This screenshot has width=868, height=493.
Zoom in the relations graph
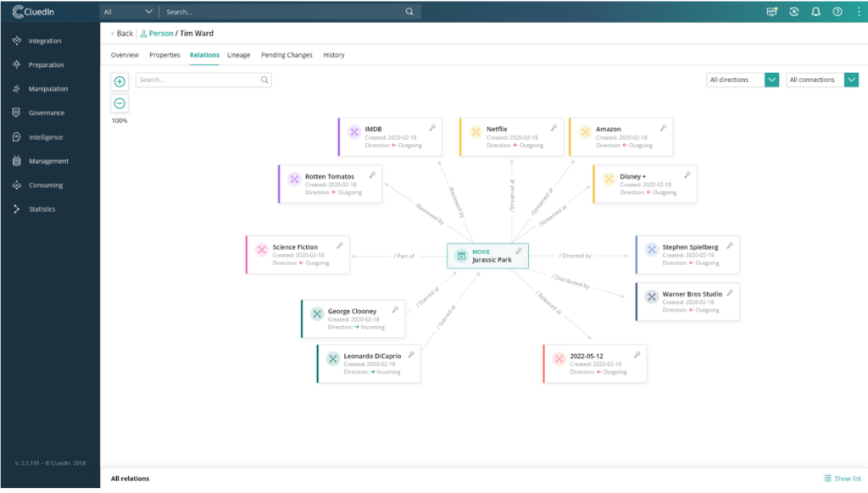pos(120,82)
